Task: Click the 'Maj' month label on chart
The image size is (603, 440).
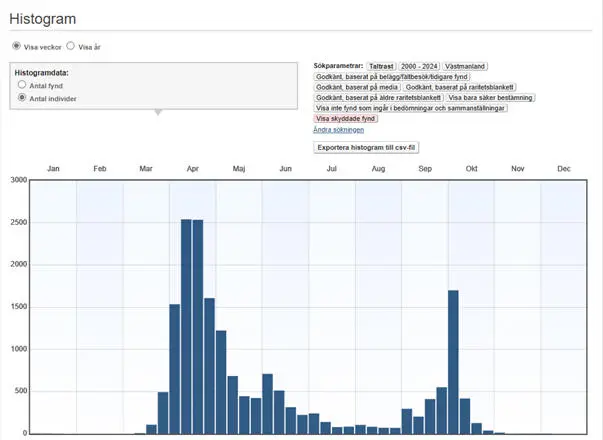Action: 239,169
